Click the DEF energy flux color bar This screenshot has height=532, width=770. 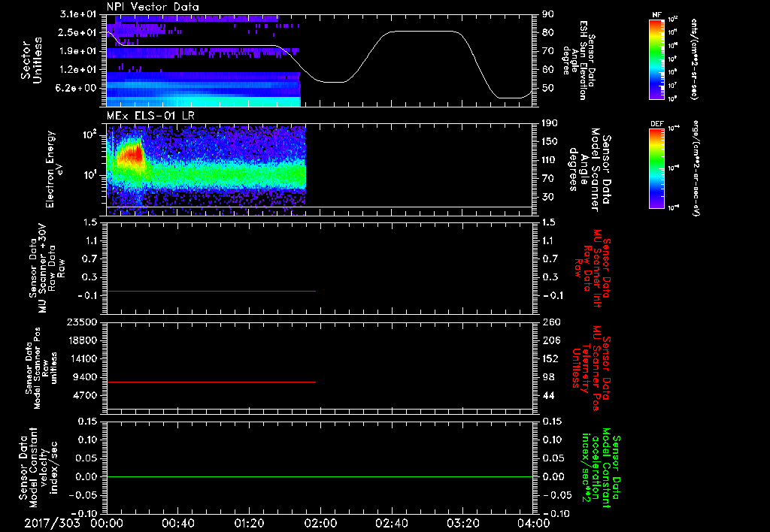click(656, 168)
